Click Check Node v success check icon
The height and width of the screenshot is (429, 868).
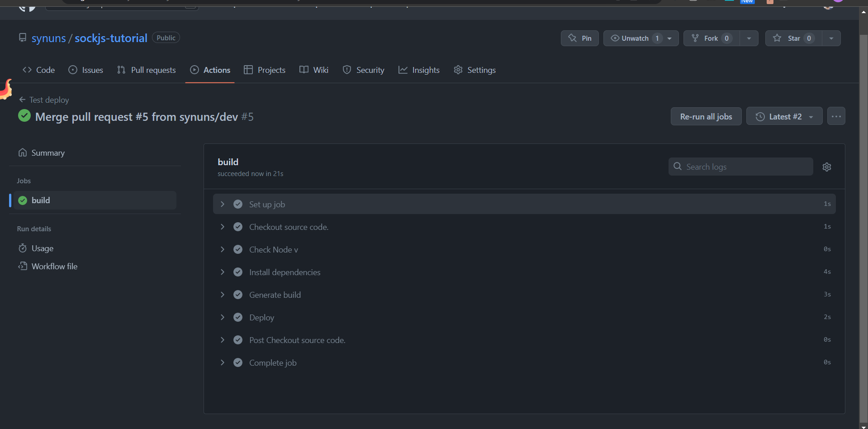pos(238,249)
